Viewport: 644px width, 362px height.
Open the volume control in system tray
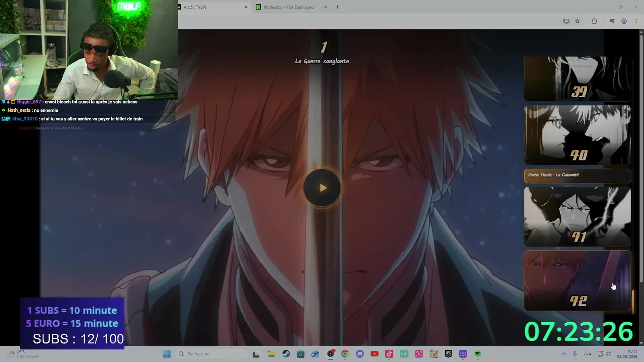click(x=608, y=354)
